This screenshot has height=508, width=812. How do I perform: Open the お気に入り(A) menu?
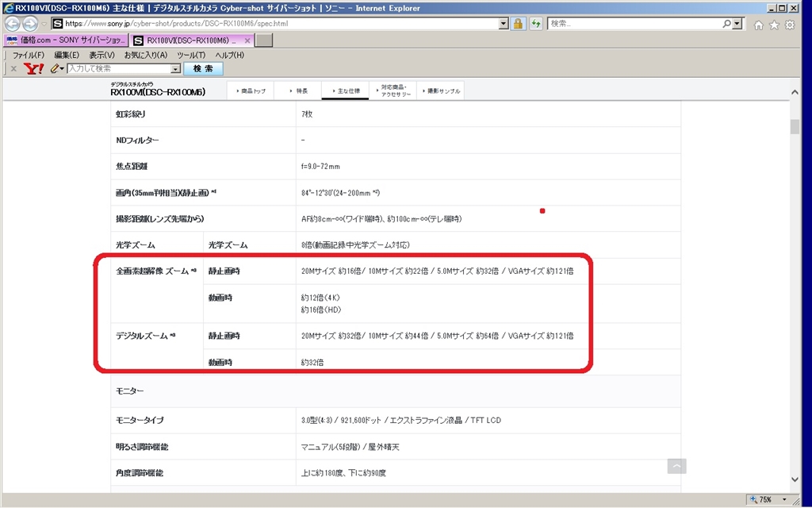click(x=146, y=55)
